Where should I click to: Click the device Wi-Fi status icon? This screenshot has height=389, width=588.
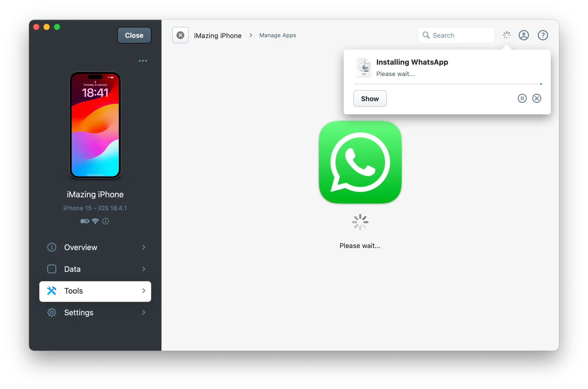pyautogui.click(x=95, y=221)
